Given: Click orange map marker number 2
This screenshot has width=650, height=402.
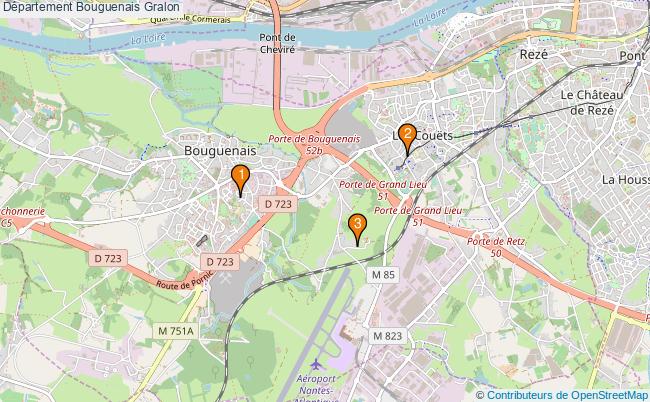Looking at the screenshot, I should point(407,139).
